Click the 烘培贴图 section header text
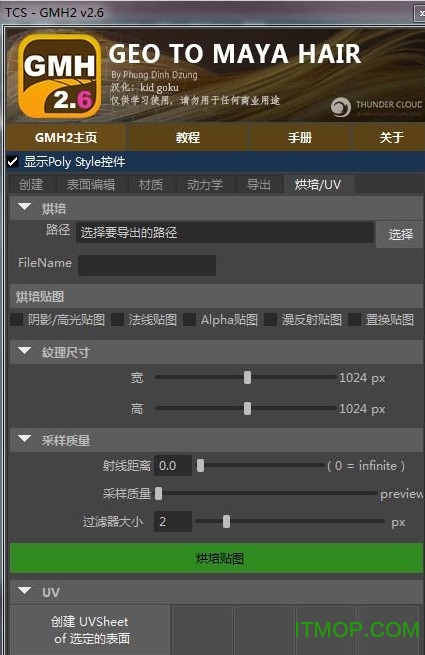The height and width of the screenshot is (655, 425). (x=40, y=297)
